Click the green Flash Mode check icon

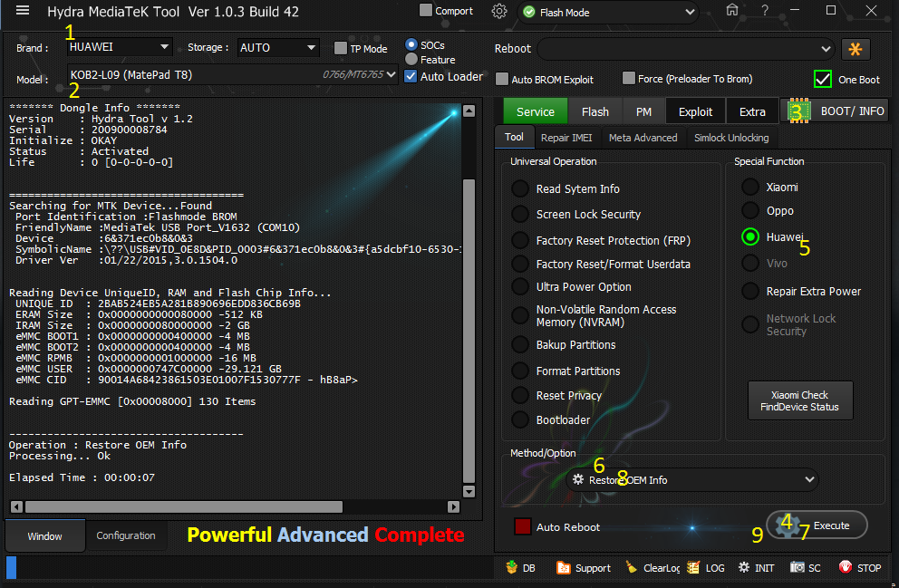point(529,12)
